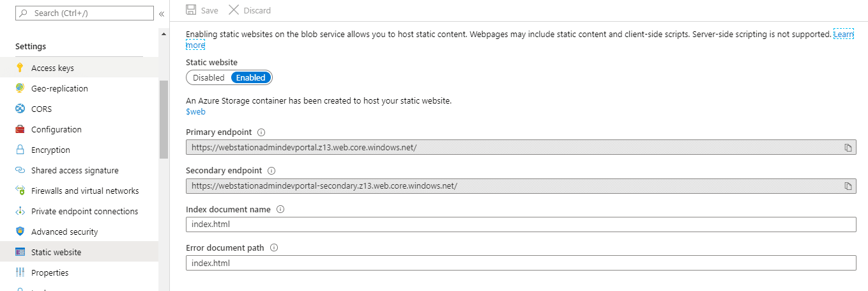Discard the static website changes

pos(250,10)
